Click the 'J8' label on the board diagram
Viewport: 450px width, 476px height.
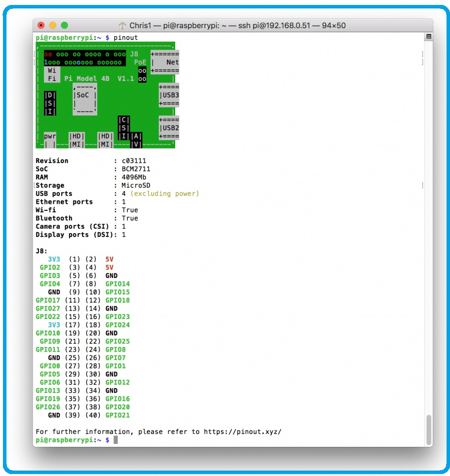[x=134, y=54]
